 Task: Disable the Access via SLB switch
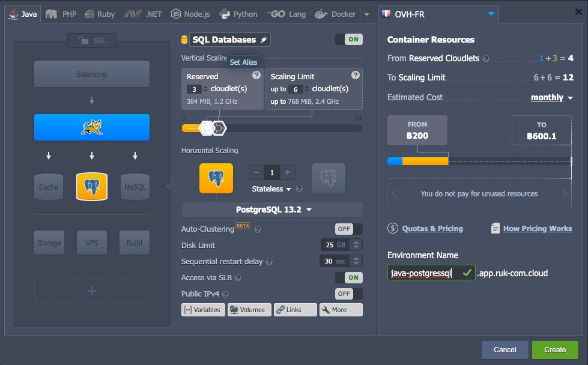pos(349,278)
